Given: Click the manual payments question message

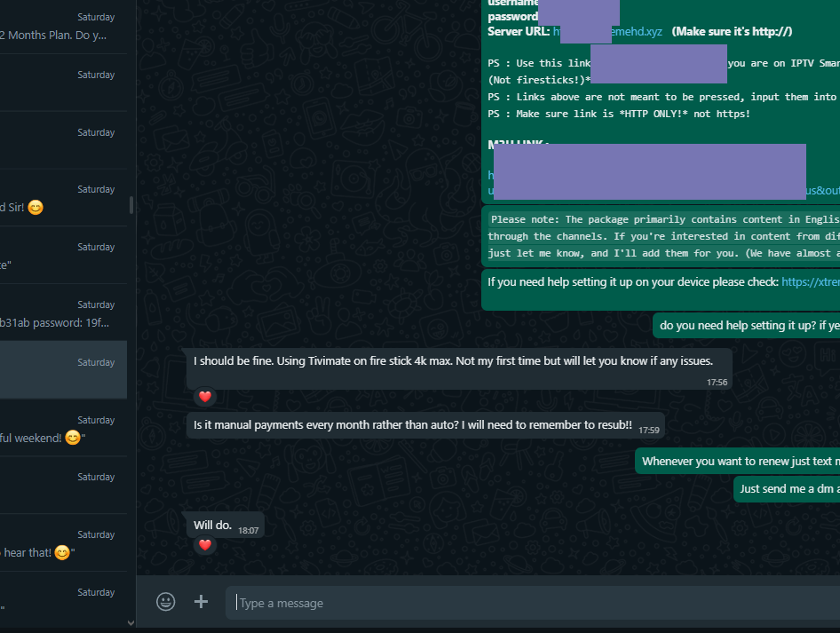Looking at the screenshot, I should point(425,426).
